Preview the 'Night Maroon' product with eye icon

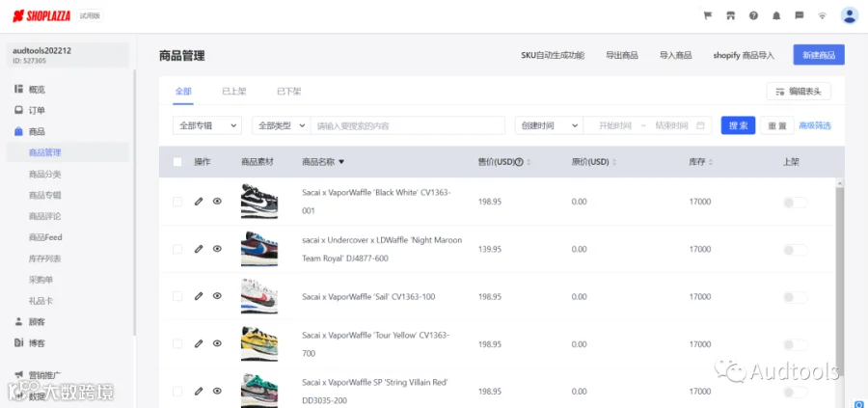217,249
